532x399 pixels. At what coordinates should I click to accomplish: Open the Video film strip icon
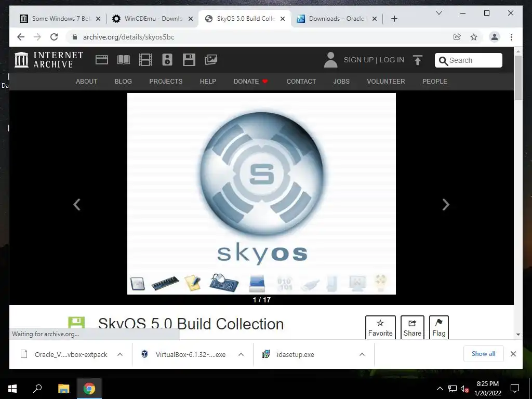145,60
